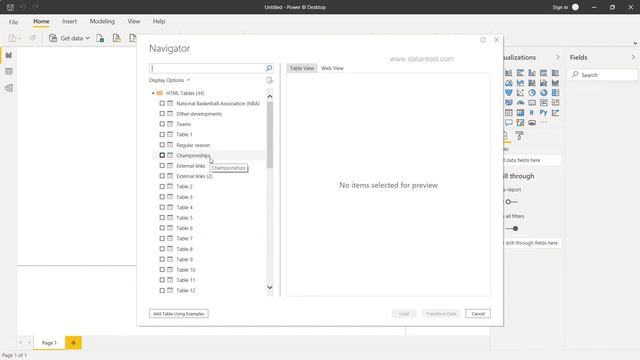Toggle the Cross-report drill through switch
The width and height of the screenshot is (640, 360).
[x=511, y=202]
